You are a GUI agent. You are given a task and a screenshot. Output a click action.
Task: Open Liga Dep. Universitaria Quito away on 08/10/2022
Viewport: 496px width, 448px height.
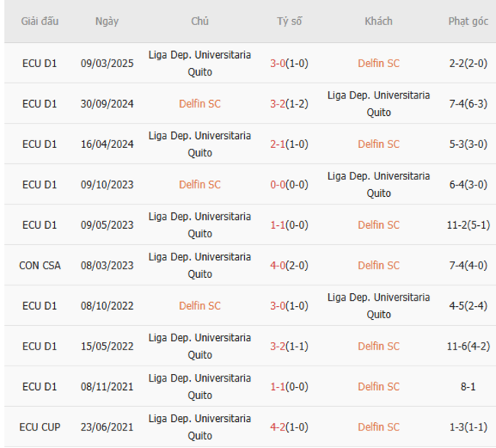pos(378,306)
